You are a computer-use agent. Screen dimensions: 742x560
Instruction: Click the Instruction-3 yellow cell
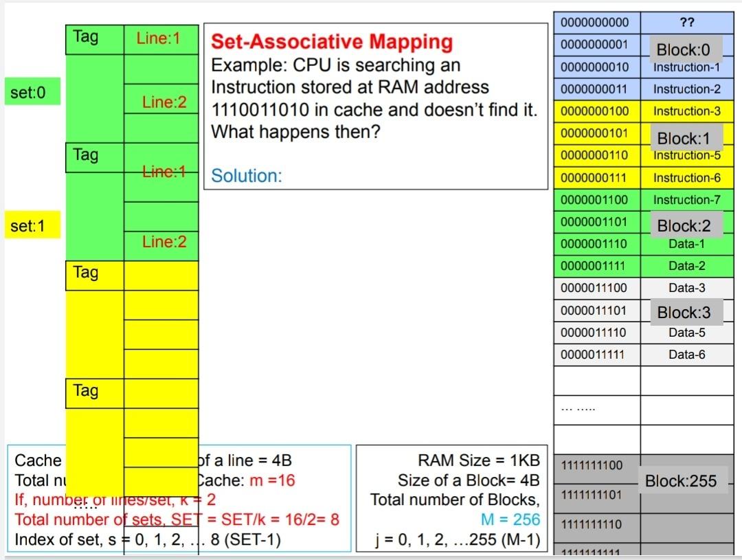click(x=687, y=111)
